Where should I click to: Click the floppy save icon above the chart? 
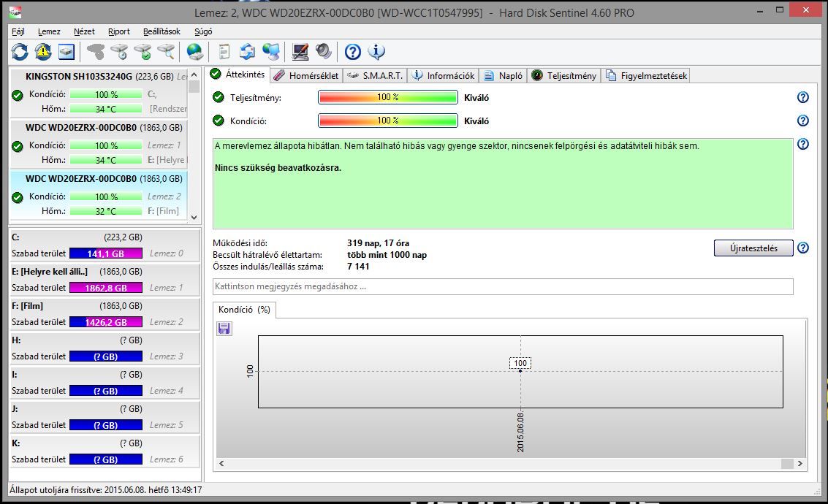click(x=224, y=328)
